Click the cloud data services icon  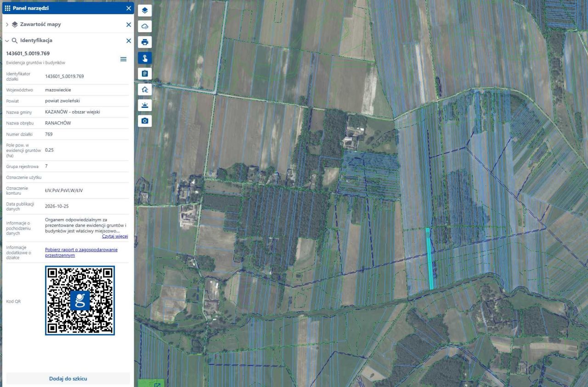[145, 26]
